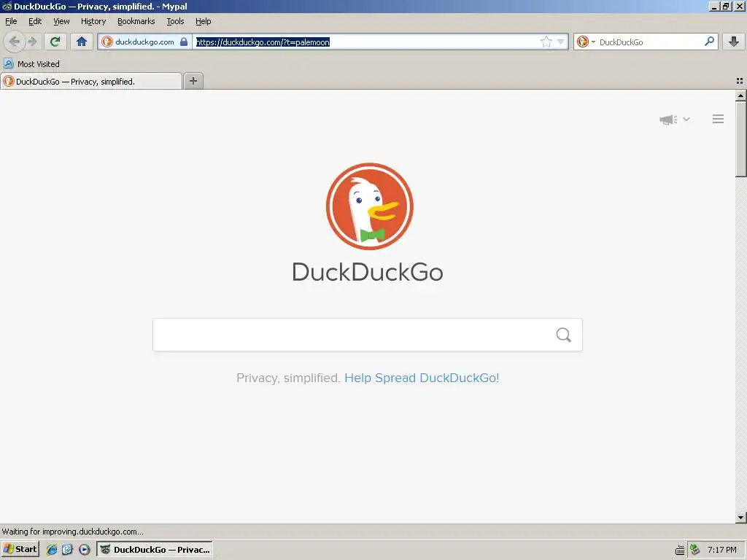Click the DuckDuckGo — Privac... taskbar button
747x560 pixels.
(155, 550)
